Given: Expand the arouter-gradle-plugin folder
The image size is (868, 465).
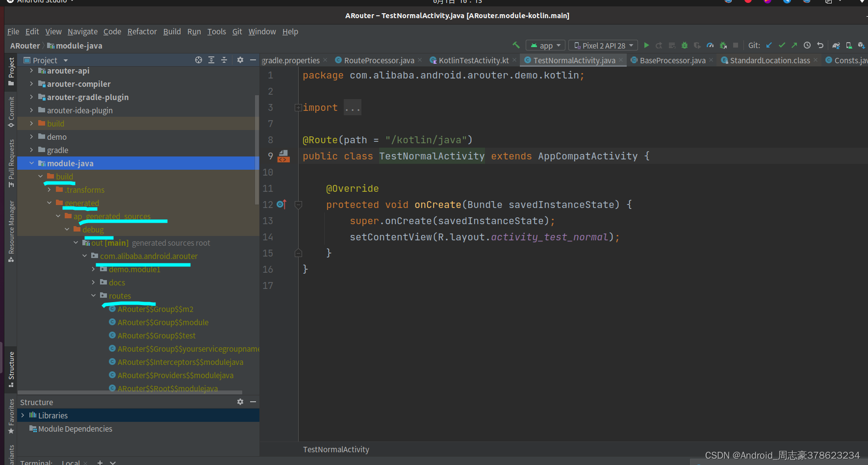Looking at the screenshot, I should pos(31,97).
